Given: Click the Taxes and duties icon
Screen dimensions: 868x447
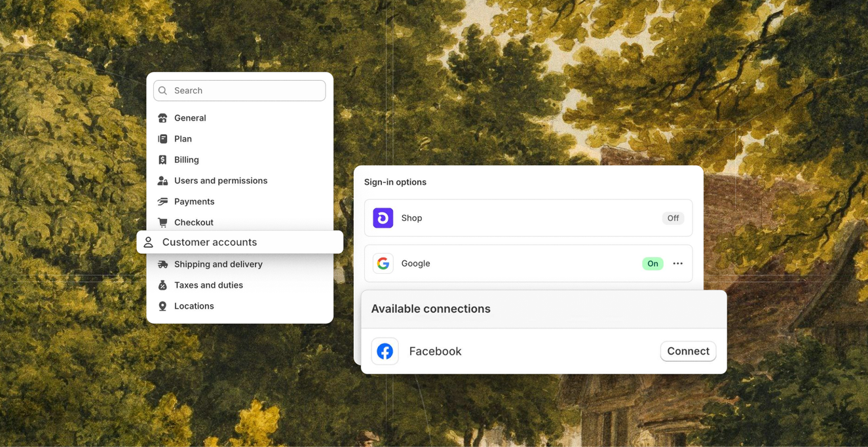Looking at the screenshot, I should (x=162, y=285).
